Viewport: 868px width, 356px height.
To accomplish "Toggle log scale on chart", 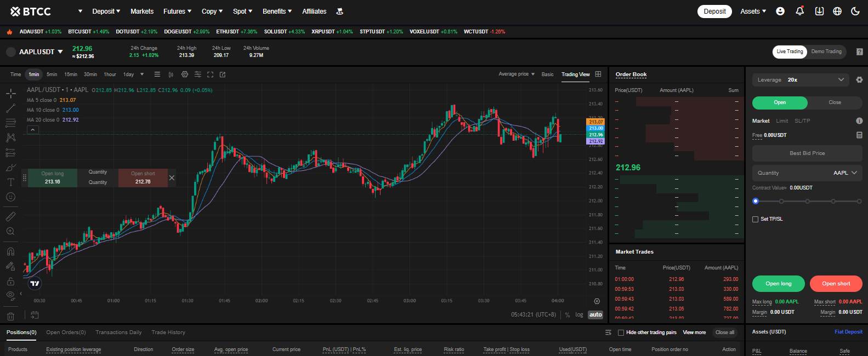I will pyautogui.click(x=579, y=315).
